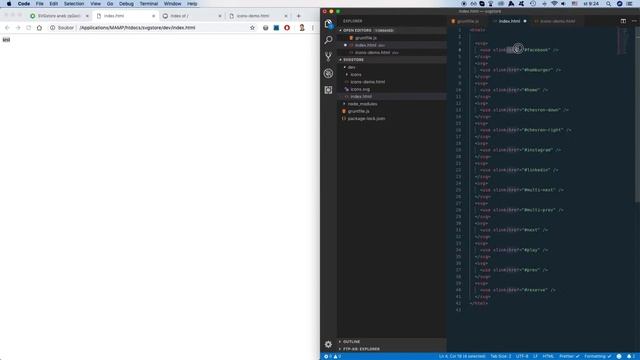The image size is (640, 360).
Task: Open macOS Spotlight search
Action: tap(609, 4)
